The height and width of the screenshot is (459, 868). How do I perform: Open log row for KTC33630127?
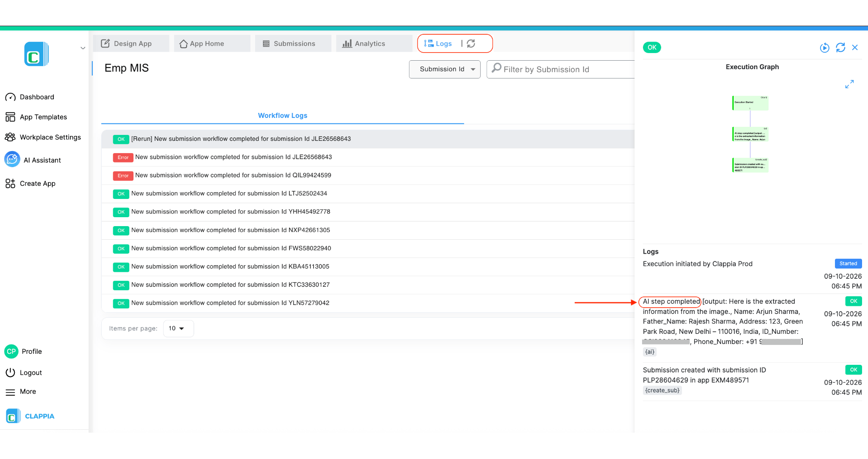368,285
